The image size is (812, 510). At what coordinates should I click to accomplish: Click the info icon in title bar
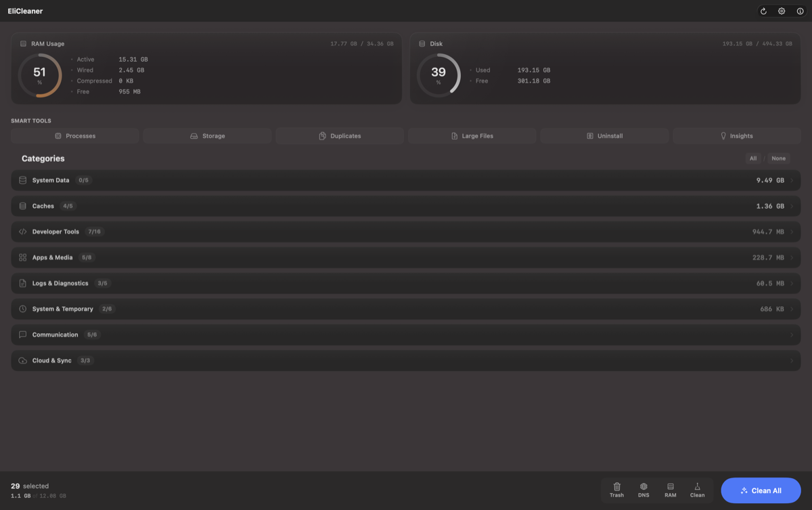(800, 12)
